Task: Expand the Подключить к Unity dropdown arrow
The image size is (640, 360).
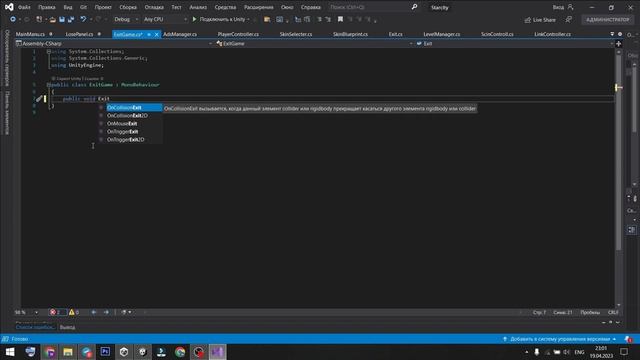Action: 248,19
